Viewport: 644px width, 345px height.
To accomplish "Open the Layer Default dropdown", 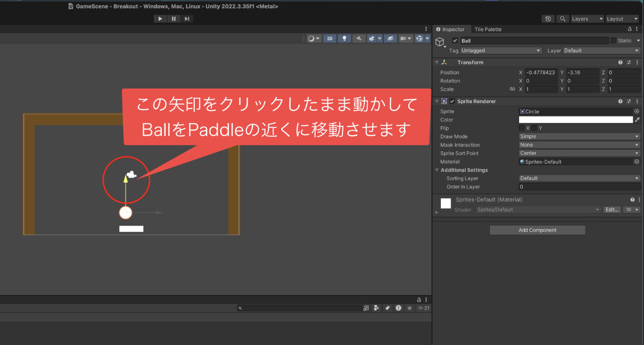I will point(601,51).
